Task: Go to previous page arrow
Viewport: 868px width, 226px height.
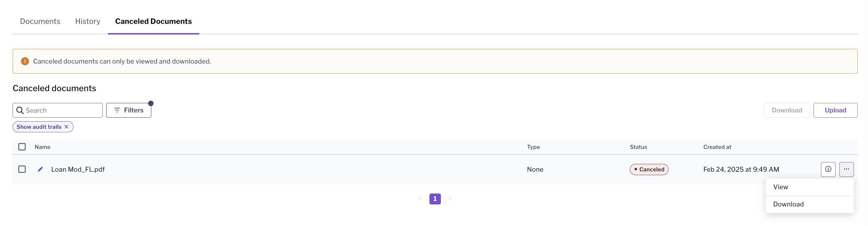Action: (420, 198)
